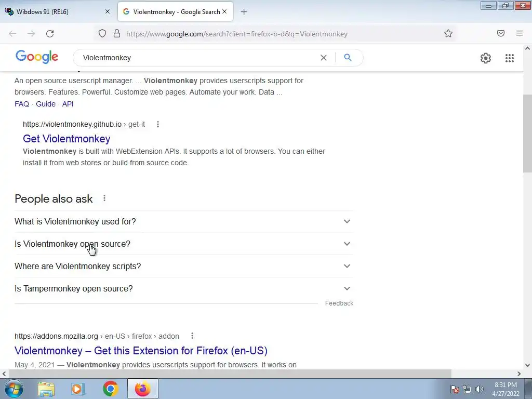Click the horizontal scroll right arrow
This screenshot has width=532, height=399.
pos(519,374)
